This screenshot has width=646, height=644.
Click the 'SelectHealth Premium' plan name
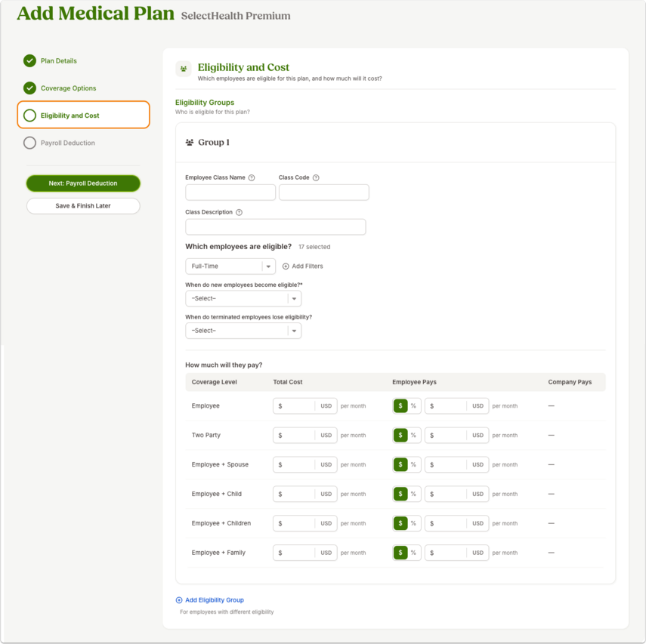coord(236,16)
